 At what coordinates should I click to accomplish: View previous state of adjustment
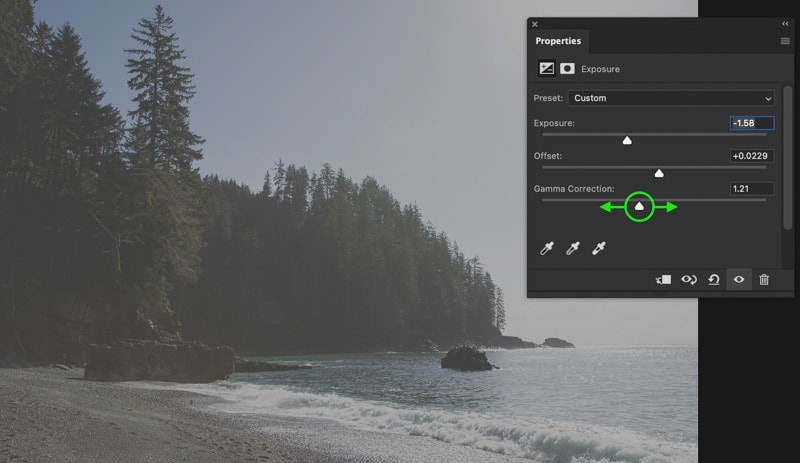click(x=689, y=280)
